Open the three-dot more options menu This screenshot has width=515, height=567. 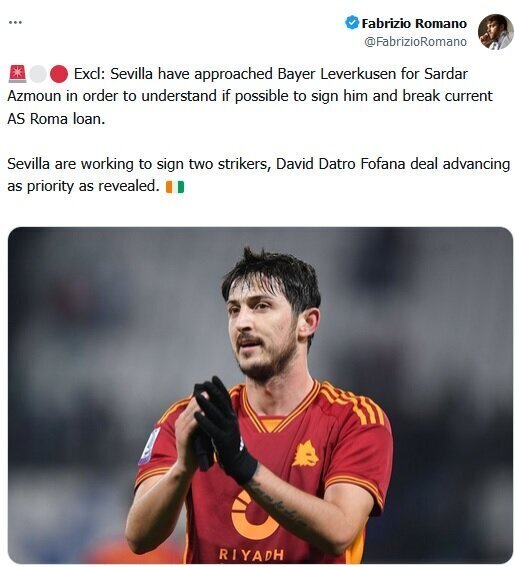click(x=15, y=22)
